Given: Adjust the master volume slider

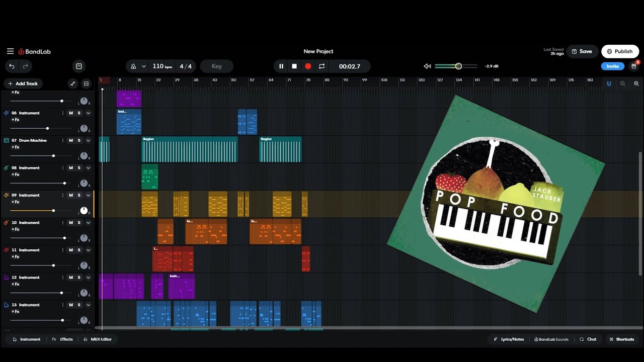Looking at the screenshot, I should click(456, 66).
